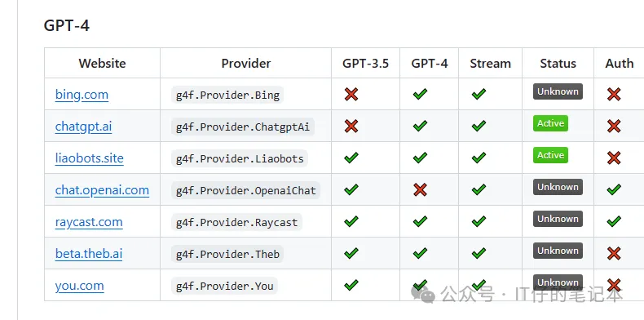Open the chatgpt.ai website link
The height and width of the screenshot is (320, 644).
(x=83, y=127)
